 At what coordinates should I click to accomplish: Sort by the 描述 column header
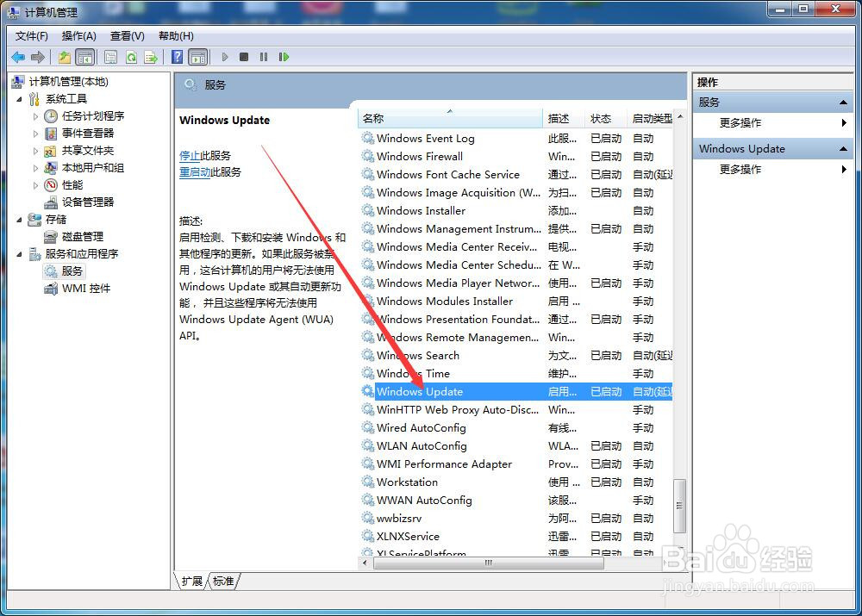click(x=564, y=118)
